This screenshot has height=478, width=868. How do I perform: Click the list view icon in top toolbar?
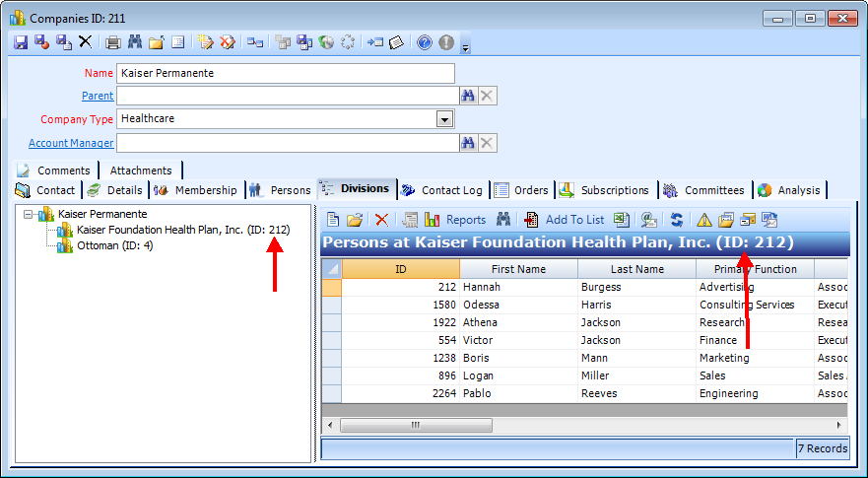(177, 42)
